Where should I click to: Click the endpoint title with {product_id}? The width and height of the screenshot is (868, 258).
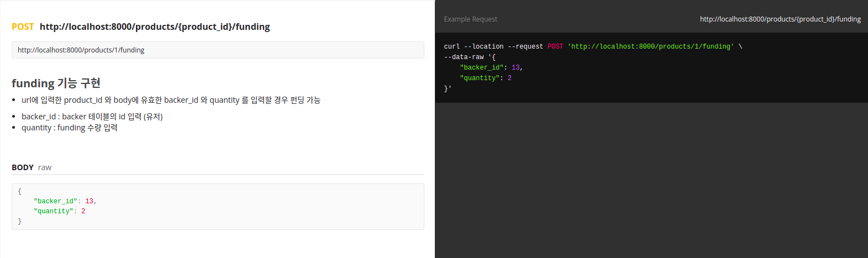tap(155, 27)
